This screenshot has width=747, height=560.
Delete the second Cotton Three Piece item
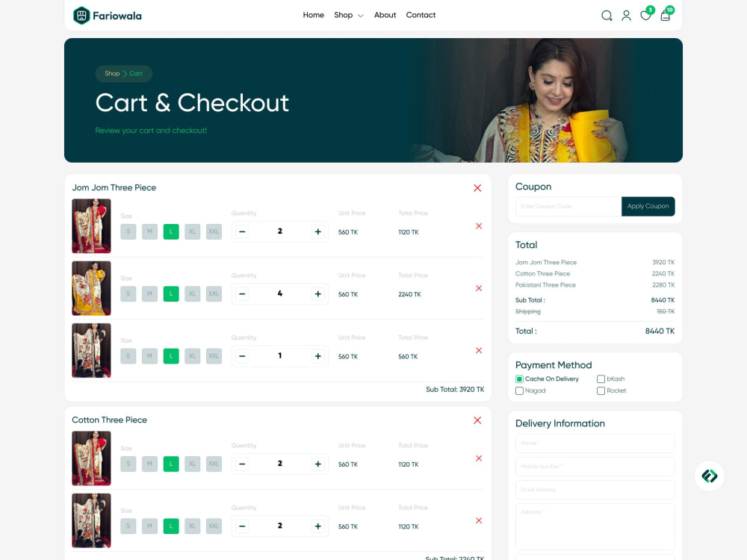[x=479, y=521]
